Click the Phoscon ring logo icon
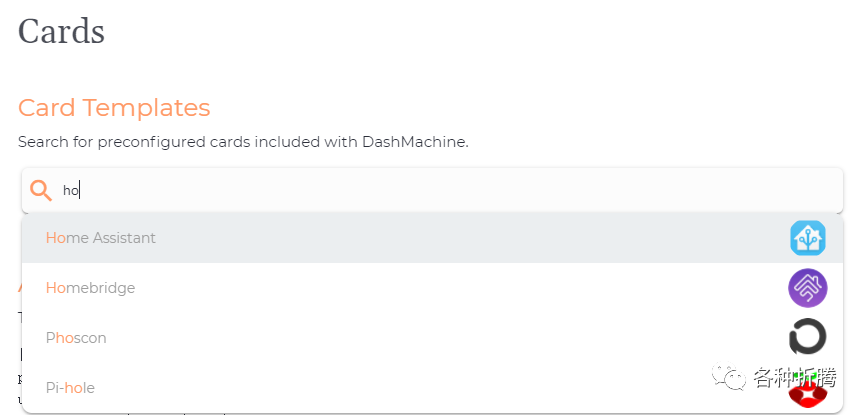The width and height of the screenshot is (864, 415). point(808,337)
